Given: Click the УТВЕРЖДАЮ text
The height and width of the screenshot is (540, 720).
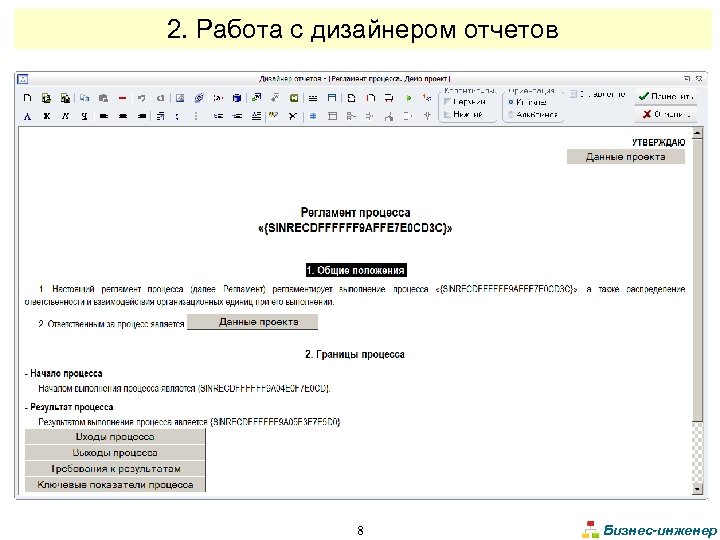Looking at the screenshot, I should 658,143.
